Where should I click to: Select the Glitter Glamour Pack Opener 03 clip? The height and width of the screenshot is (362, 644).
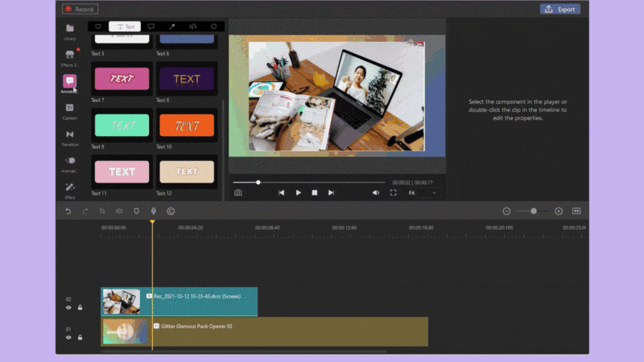pyautogui.click(x=265, y=331)
